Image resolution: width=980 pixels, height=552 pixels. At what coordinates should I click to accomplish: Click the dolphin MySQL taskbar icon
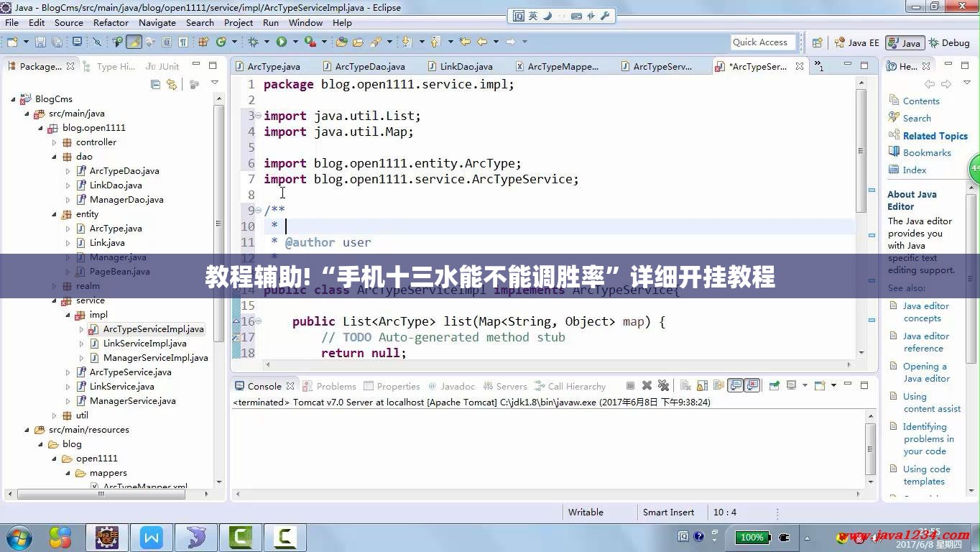point(196,537)
